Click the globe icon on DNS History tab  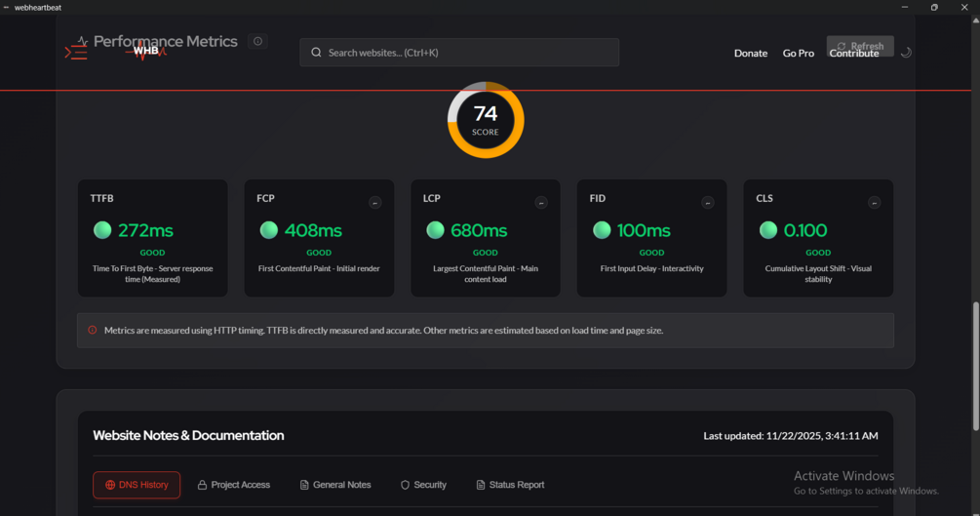(x=110, y=485)
